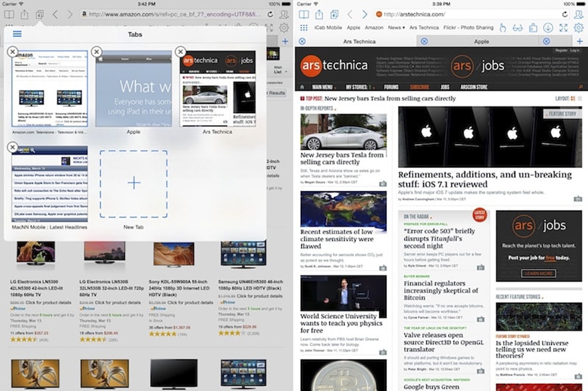Close the Ars Technica thumbnail in Tabs popup
Screen dimensions: 588x391
[180, 51]
